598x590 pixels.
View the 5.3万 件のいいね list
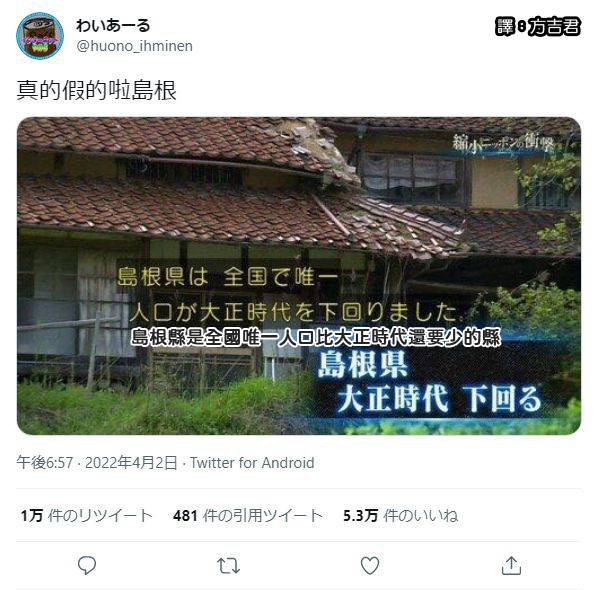(x=400, y=515)
